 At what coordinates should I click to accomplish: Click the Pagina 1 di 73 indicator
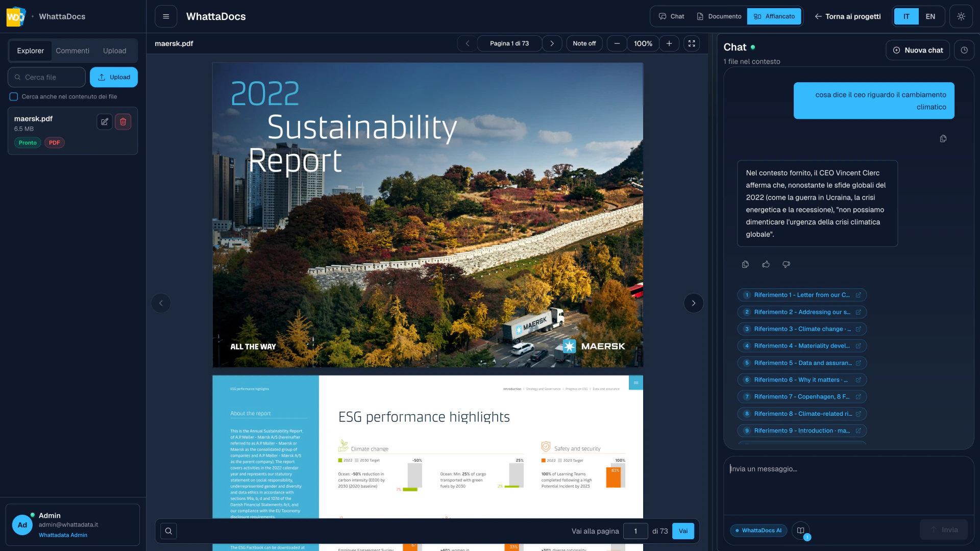point(509,43)
